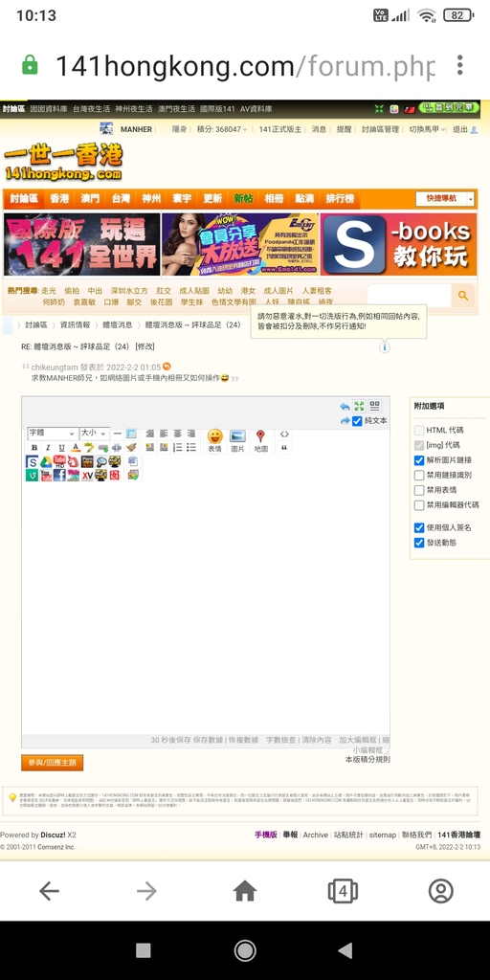The image size is (490, 980).
Task: Click 清除內容 to clear editor
Action: click(316, 740)
